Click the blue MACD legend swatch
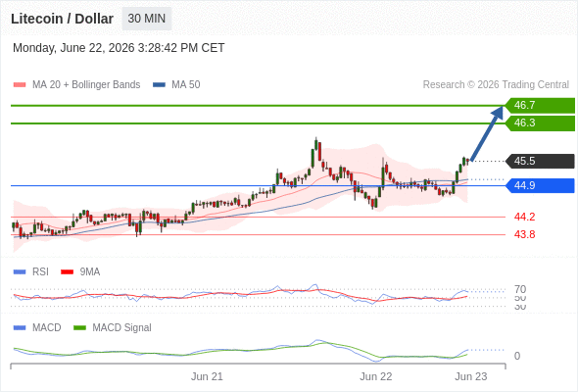The height and width of the screenshot is (392, 578). (x=20, y=328)
